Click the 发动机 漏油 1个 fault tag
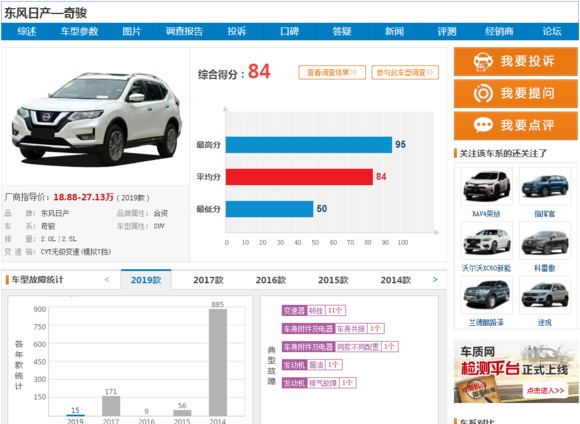The width and height of the screenshot is (580, 424). pyautogui.click(x=312, y=365)
